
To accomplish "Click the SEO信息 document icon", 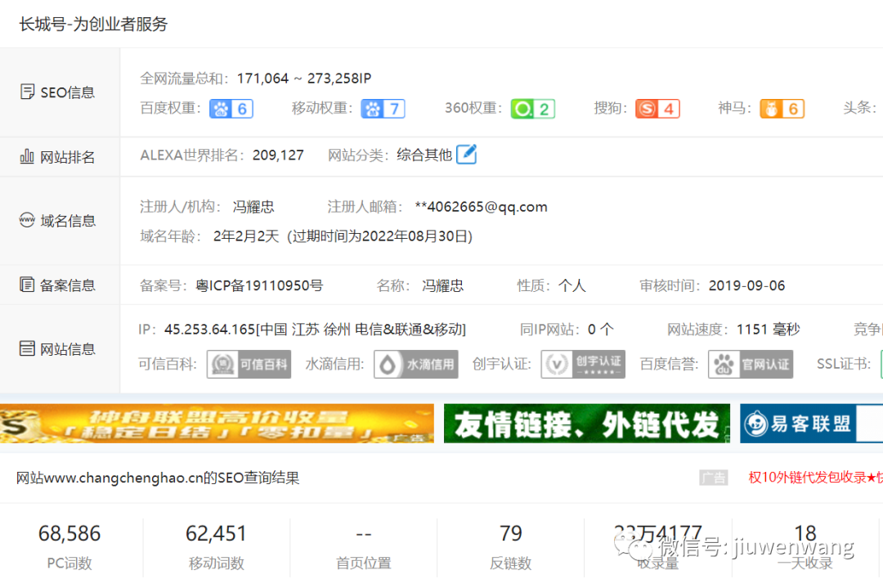I will [27, 92].
